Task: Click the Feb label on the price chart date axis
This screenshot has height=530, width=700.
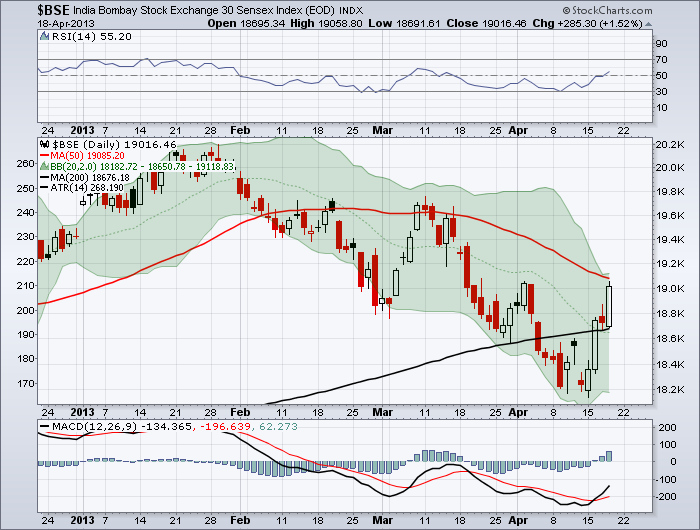Action: point(240,412)
